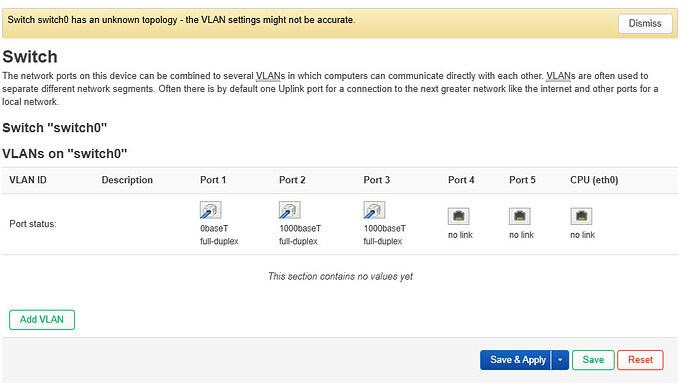Click the Port 4 no-link port icon
Image resolution: width=690 pixels, height=391 pixels.
pyautogui.click(x=459, y=216)
